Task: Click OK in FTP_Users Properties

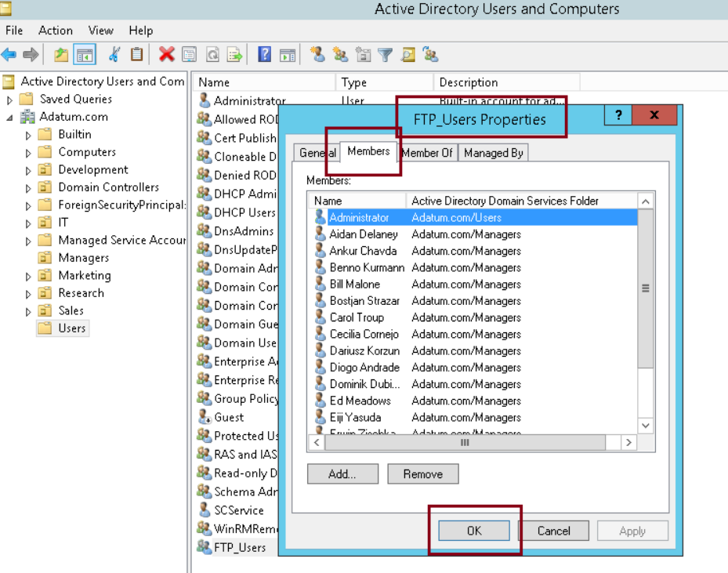Action: tap(474, 531)
